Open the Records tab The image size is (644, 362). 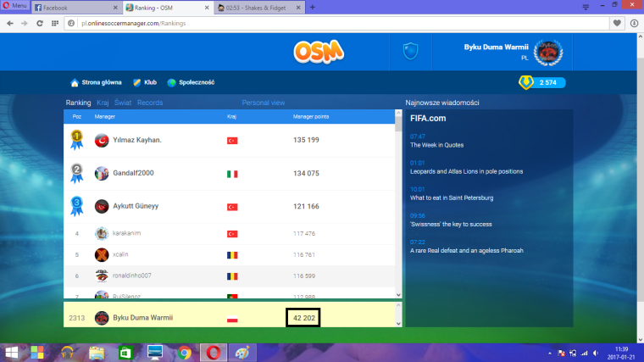pyautogui.click(x=150, y=103)
